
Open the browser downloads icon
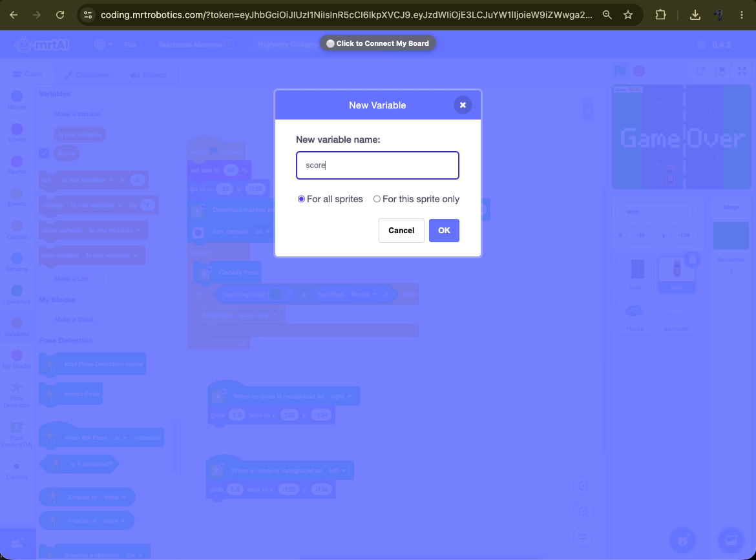[695, 15]
